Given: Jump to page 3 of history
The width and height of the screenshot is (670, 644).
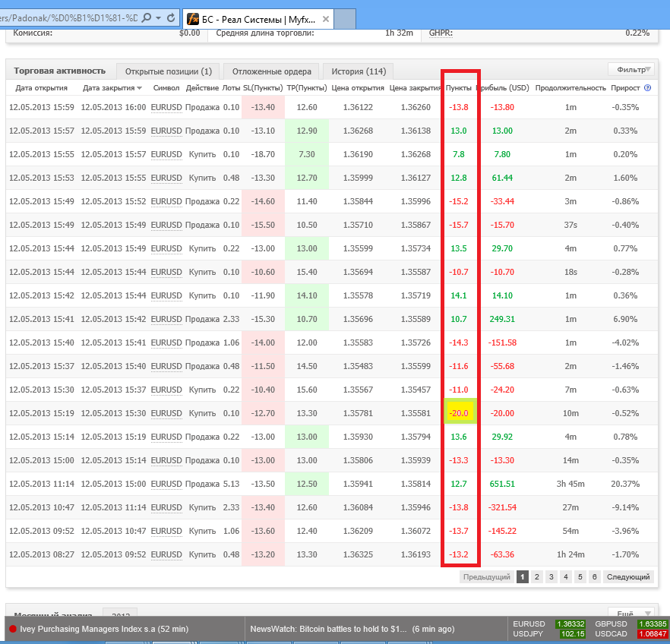Looking at the screenshot, I should (x=551, y=577).
